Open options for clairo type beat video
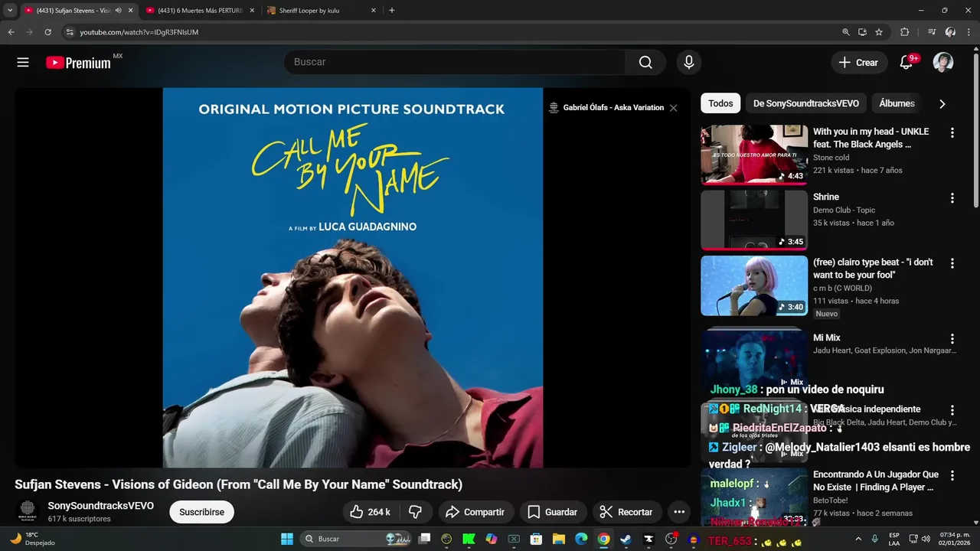This screenshot has width=980, height=551. (x=952, y=263)
